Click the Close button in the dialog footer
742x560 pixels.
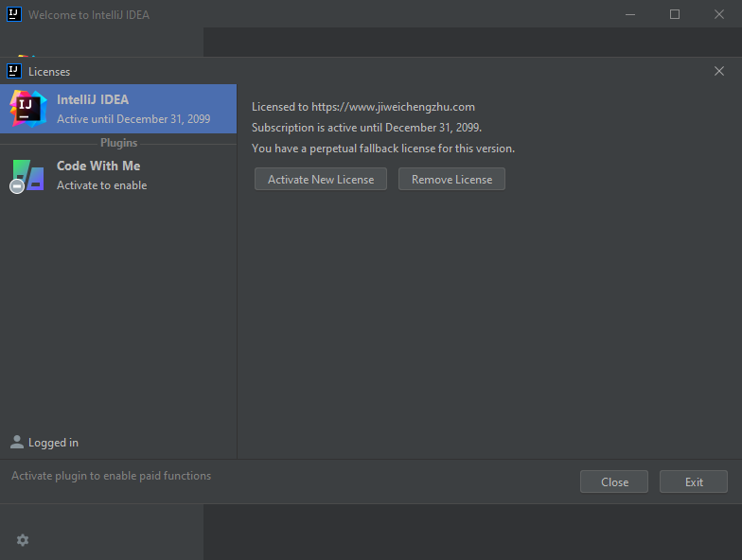[x=614, y=481]
